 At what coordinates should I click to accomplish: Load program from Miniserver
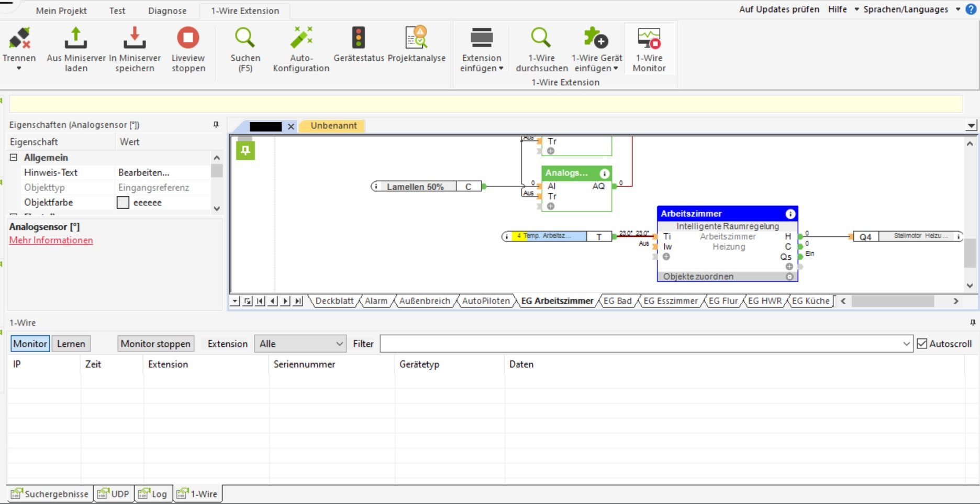(76, 39)
